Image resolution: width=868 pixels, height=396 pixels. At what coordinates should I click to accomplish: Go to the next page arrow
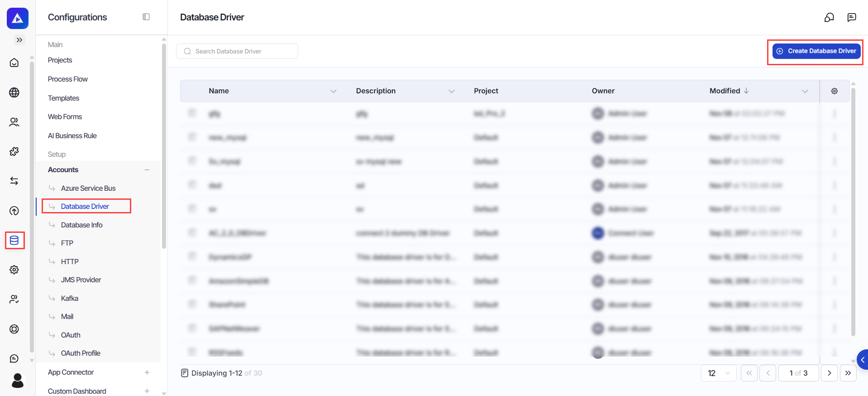click(829, 373)
